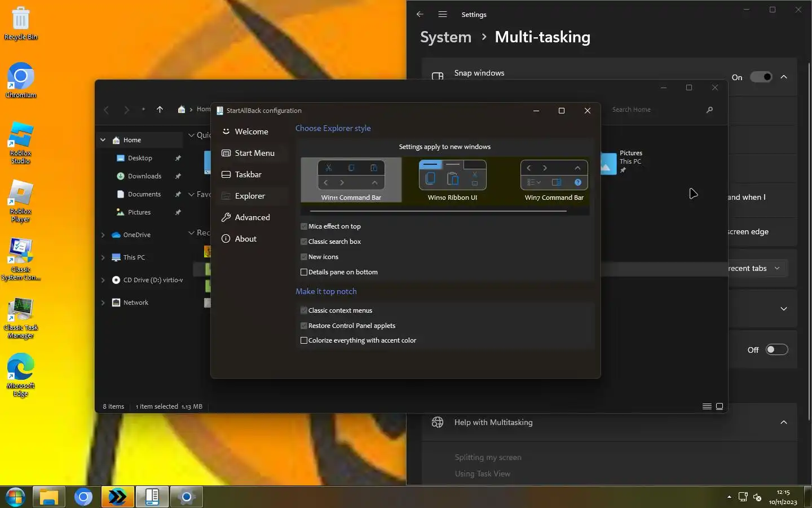The height and width of the screenshot is (508, 812).
Task: Open Classic System Control desktop shortcut
Action: click(x=21, y=260)
